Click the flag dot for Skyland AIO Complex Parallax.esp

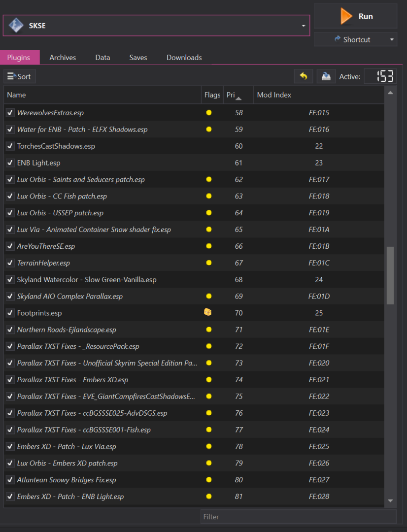pos(209,296)
